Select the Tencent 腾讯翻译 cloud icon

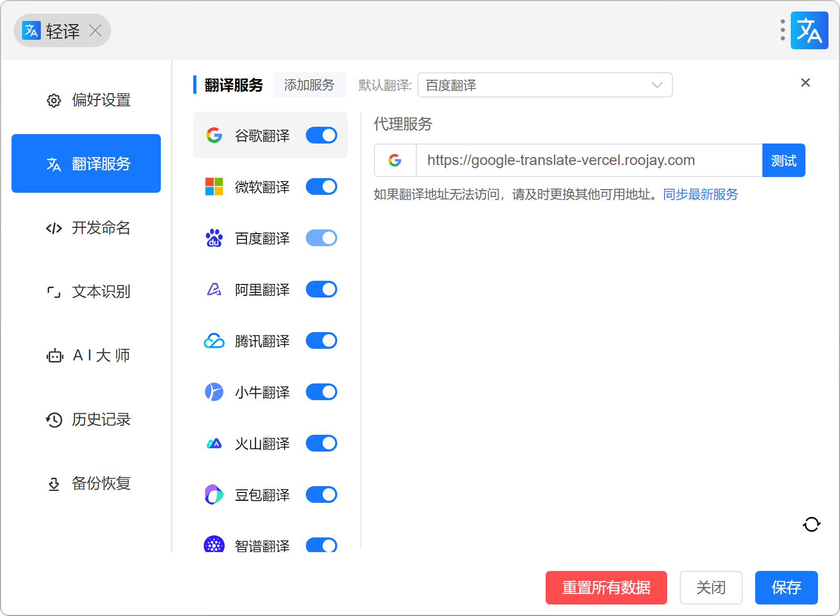[x=214, y=341]
